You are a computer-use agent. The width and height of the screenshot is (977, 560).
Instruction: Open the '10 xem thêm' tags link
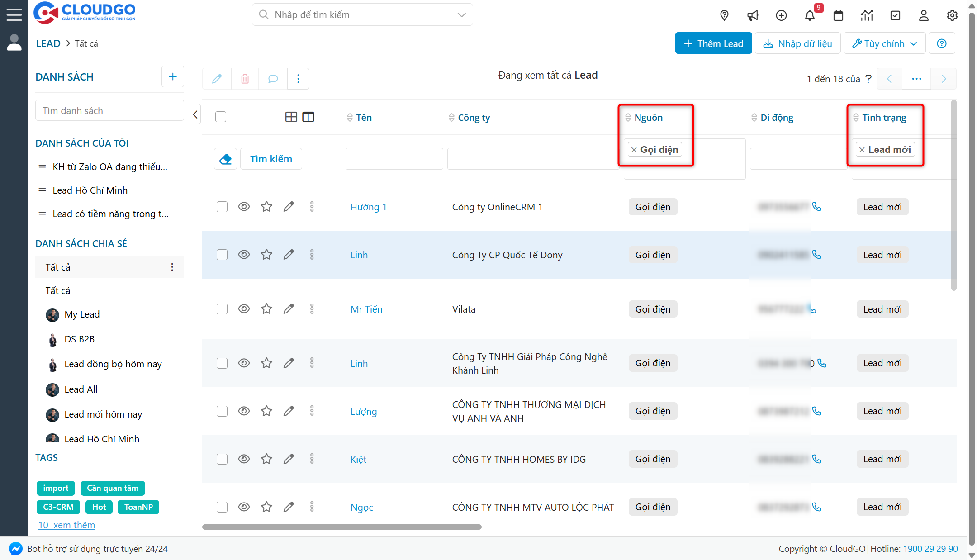(66, 525)
